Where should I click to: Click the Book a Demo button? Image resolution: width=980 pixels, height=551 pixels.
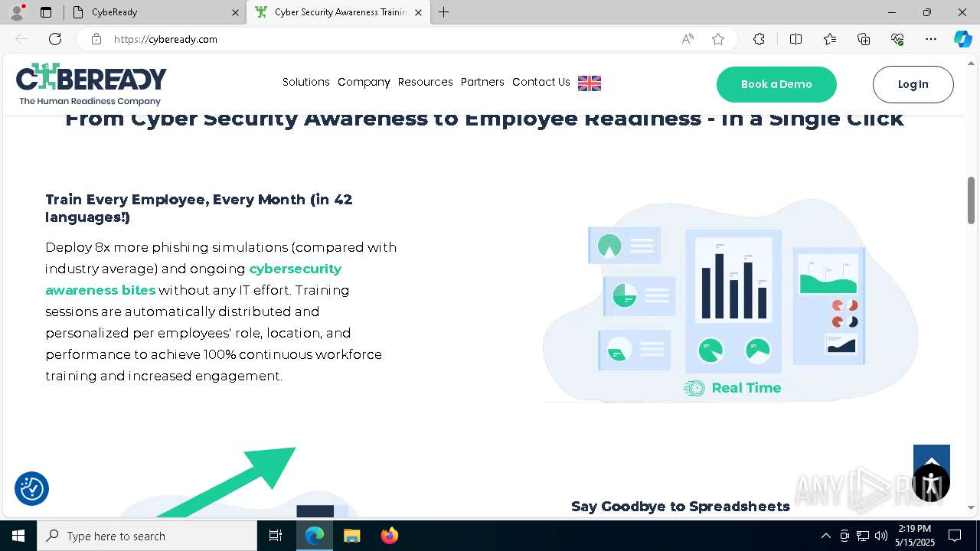click(776, 84)
